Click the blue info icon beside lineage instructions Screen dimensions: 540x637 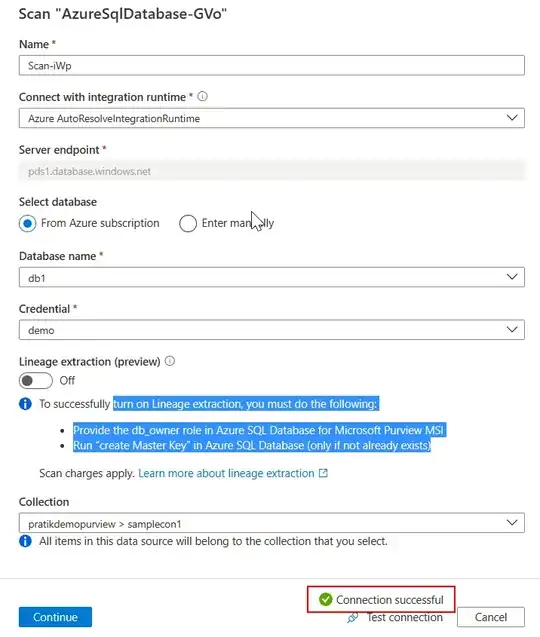coord(25,404)
